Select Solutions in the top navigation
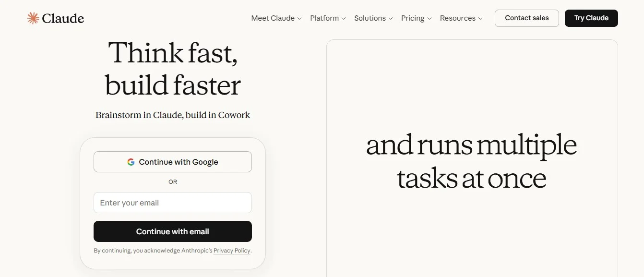The image size is (644, 277). [x=370, y=18]
